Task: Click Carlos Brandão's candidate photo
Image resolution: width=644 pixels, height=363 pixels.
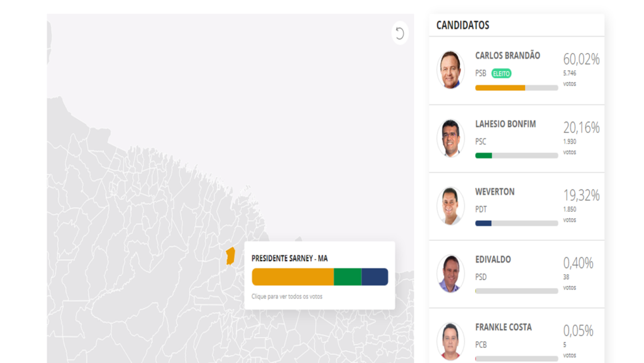Action: pyautogui.click(x=450, y=70)
